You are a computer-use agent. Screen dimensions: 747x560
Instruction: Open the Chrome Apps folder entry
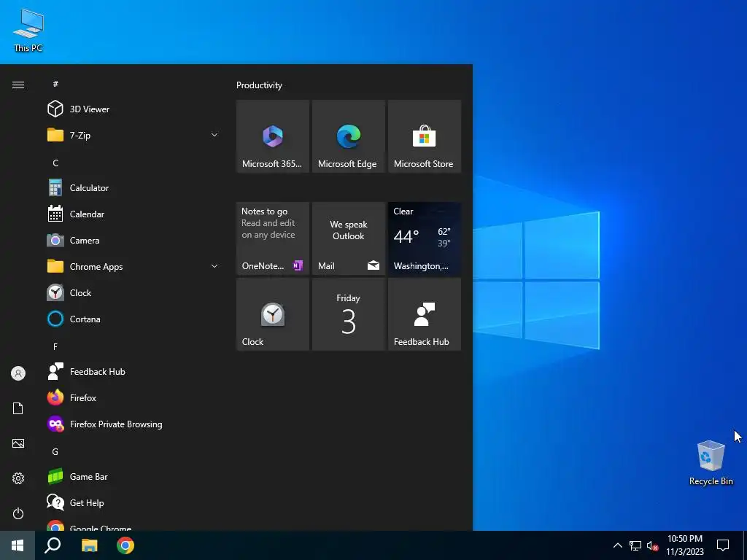[x=133, y=266]
